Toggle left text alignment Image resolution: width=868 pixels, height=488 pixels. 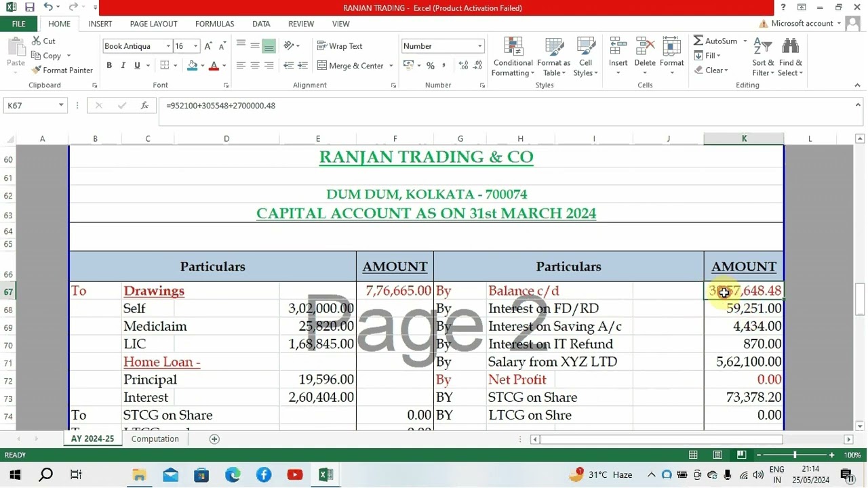click(x=241, y=66)
